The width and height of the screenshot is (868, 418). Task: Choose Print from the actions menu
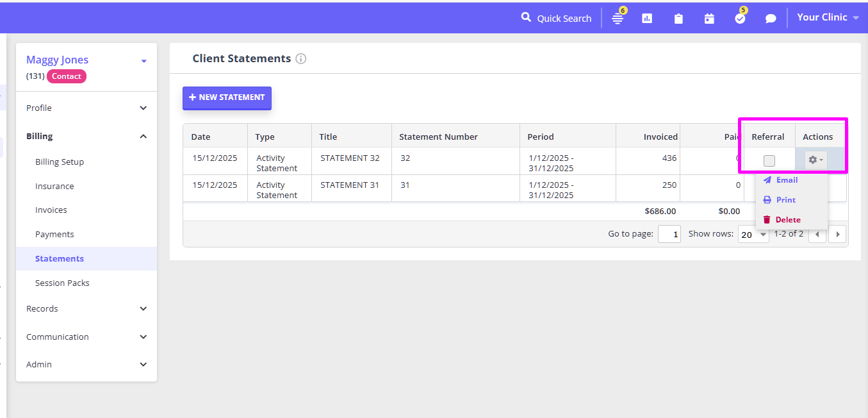click(785, 200)
